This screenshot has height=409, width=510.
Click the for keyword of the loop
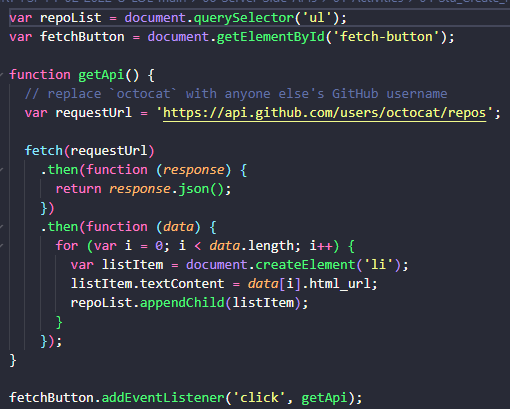click(x=67, y=246)
